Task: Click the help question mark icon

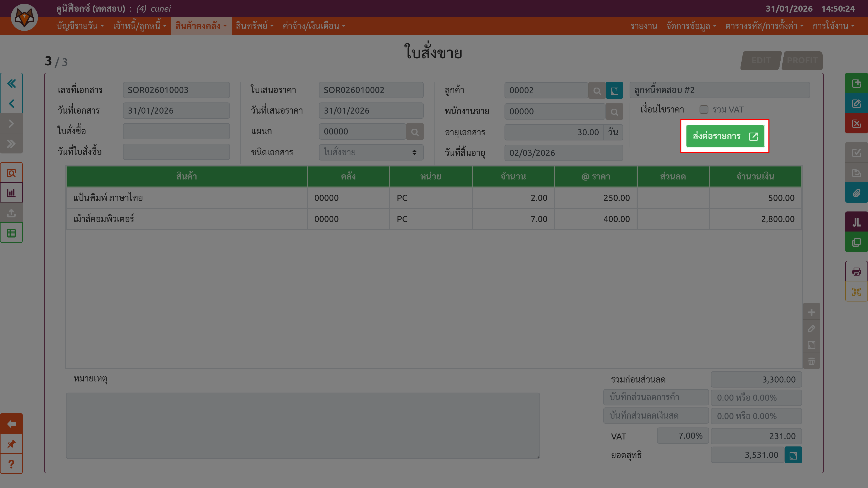Action: coord(11,464)
